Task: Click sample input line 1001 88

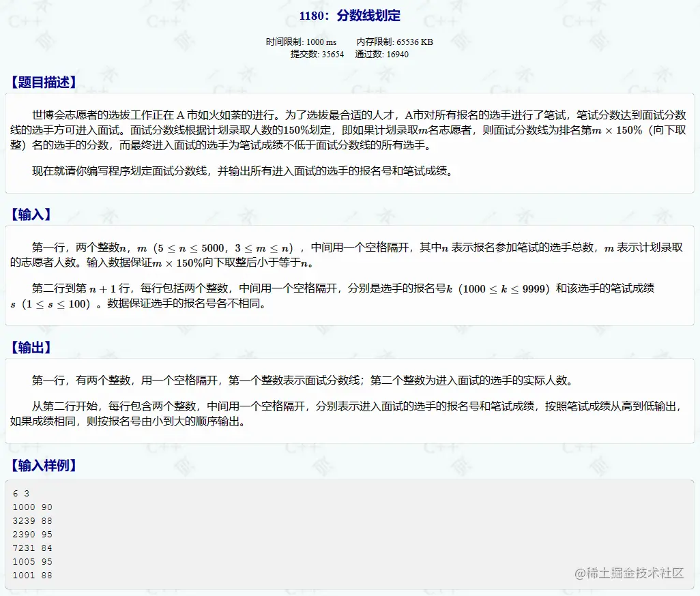Action: [x=33, y=576]
